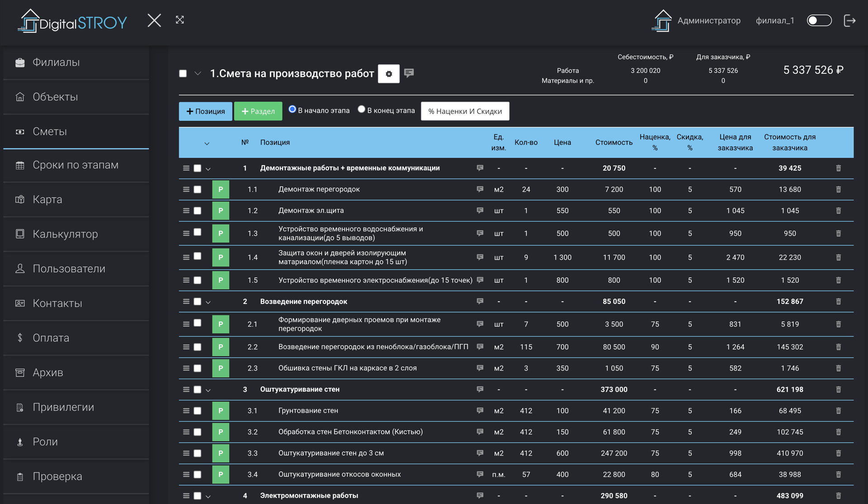Click markup value 80 in row 3.4
Image resolution: width=868 pixels, height=504 pixels.
(655, 475)
